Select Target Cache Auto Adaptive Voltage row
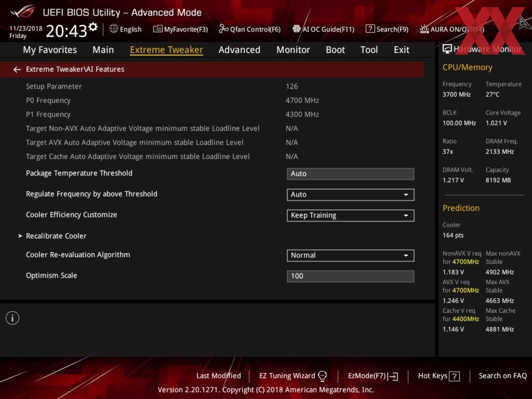Viewport: 532px width, 399px height. point(212,156)
